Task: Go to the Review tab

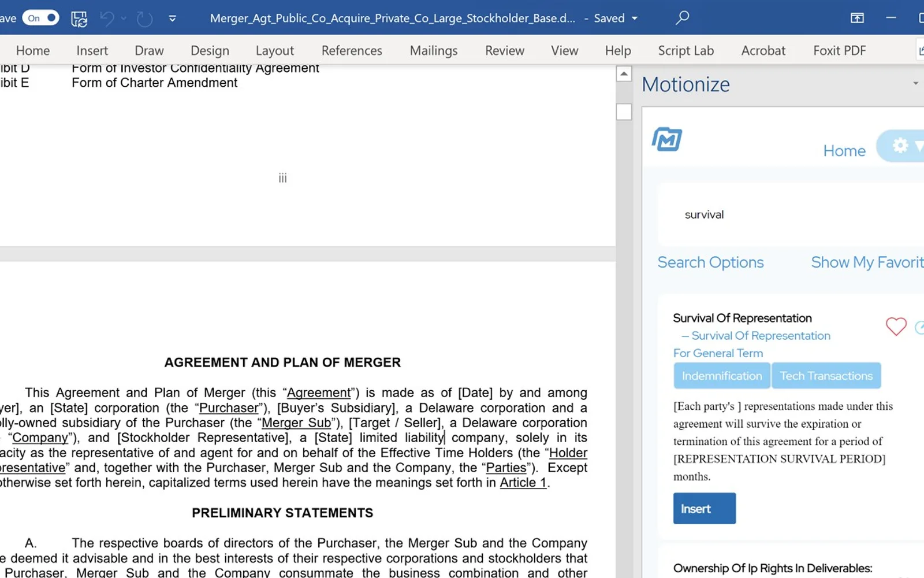Action: 505,51
